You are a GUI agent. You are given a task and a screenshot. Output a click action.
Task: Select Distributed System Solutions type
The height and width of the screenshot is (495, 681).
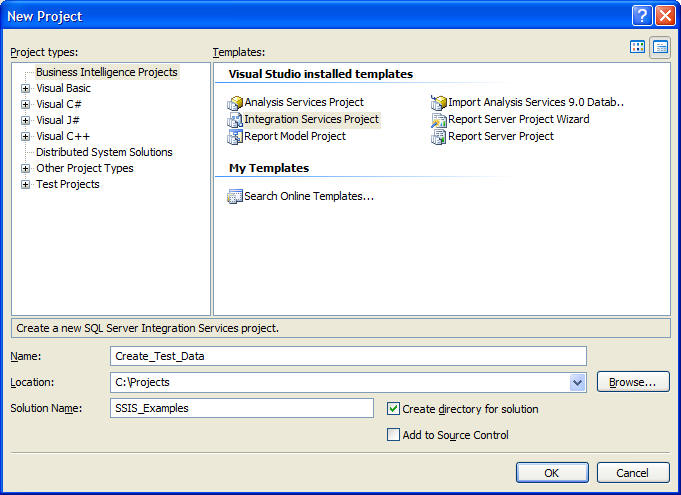point(104,152)
